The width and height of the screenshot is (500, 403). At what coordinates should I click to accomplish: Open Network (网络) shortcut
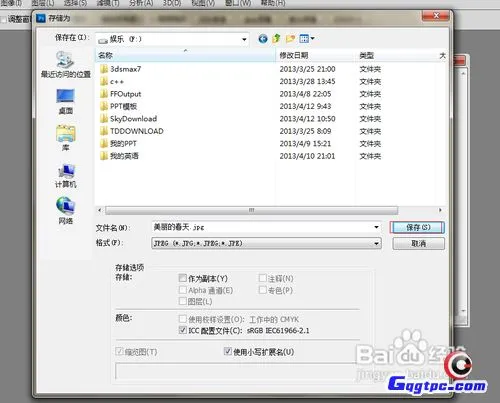[x=66, y=210]
